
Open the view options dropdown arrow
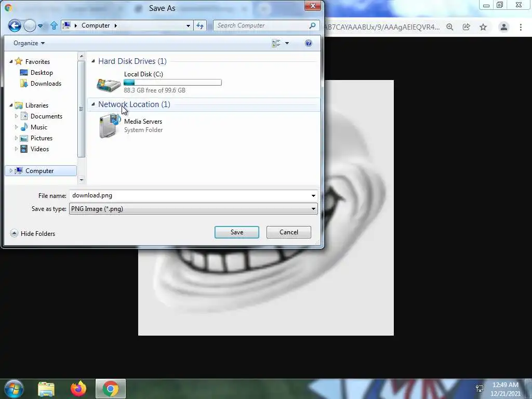(287, 43)
